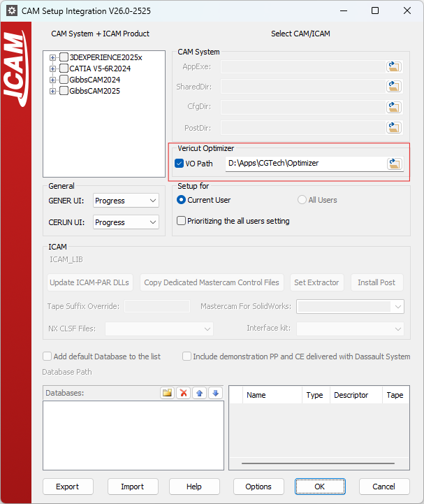Open the Mastercam For SolidWorks dropdown
Screen dimensions: 424x504
pyautogui.click(x=350, y=307)
